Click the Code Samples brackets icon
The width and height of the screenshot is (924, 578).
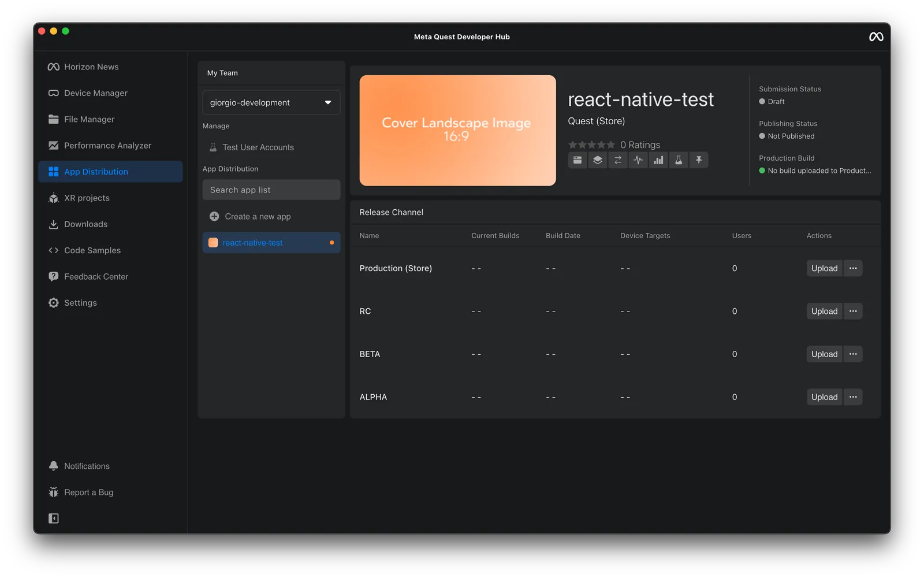coord(54,250)
